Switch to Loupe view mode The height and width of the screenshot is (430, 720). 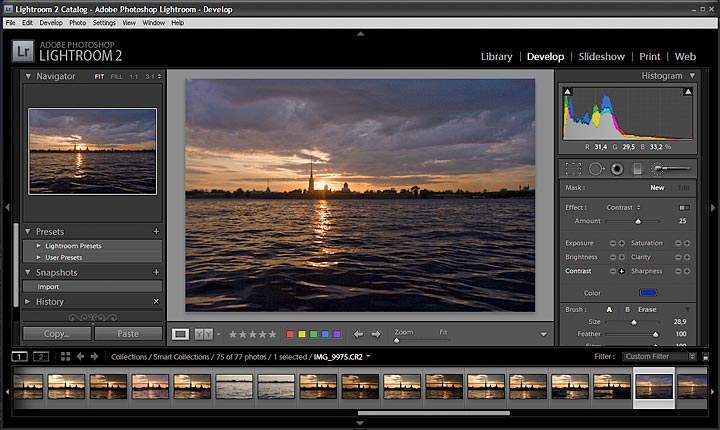[181, 334]
